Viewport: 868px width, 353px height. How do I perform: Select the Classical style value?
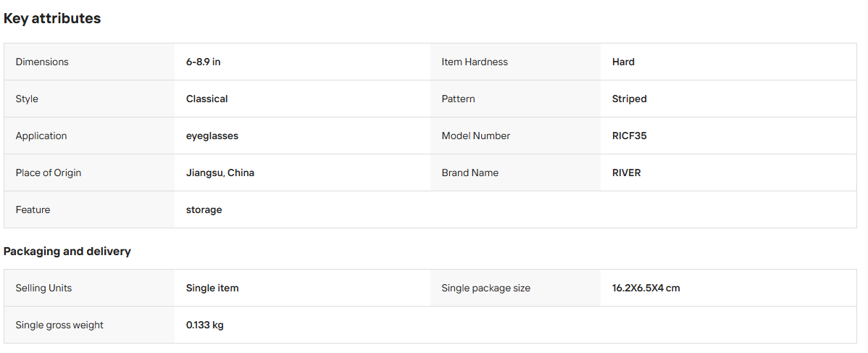pyautogui.click(x=207, y=99)
